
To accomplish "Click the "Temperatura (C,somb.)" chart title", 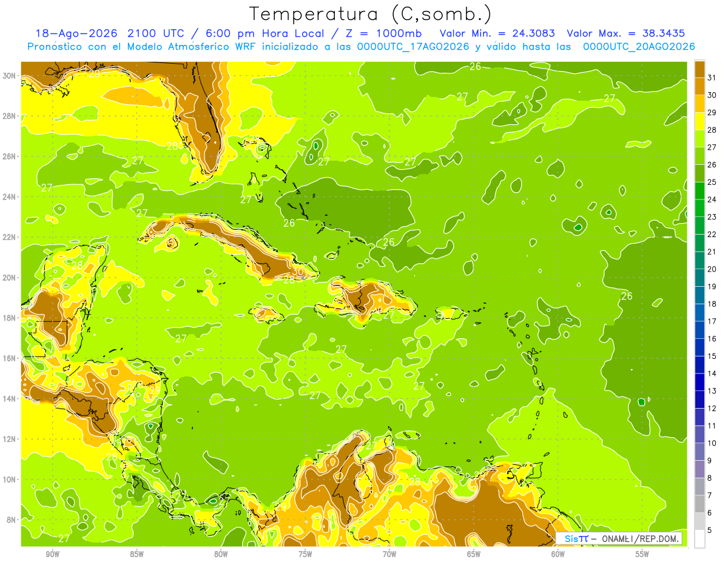I will pyautogui.click(x=371, y=14).
